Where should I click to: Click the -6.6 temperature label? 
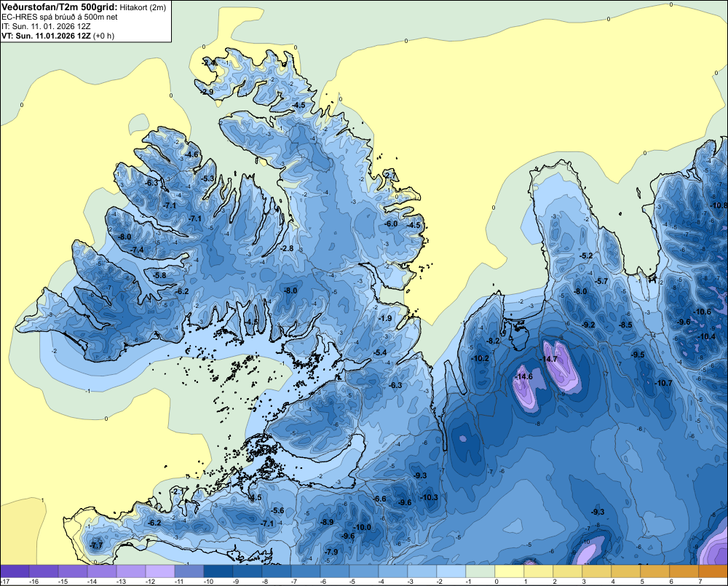tap(380, 499)
